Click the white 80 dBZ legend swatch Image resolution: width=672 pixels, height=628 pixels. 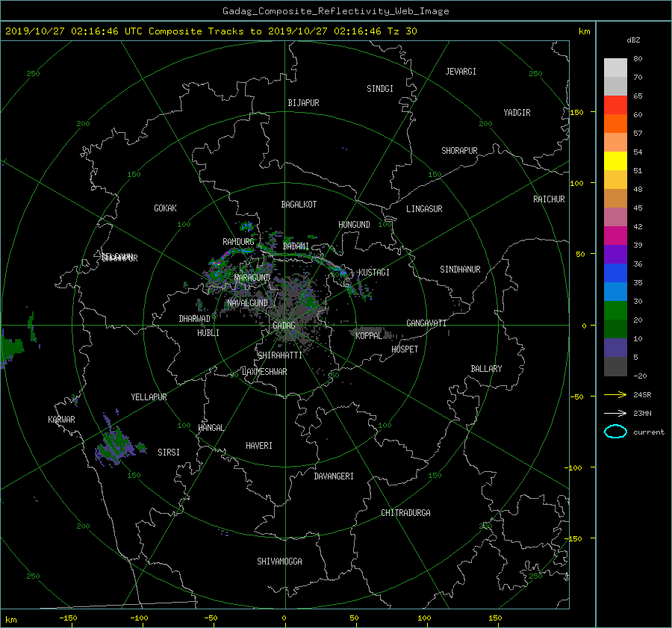pos(615,68)
